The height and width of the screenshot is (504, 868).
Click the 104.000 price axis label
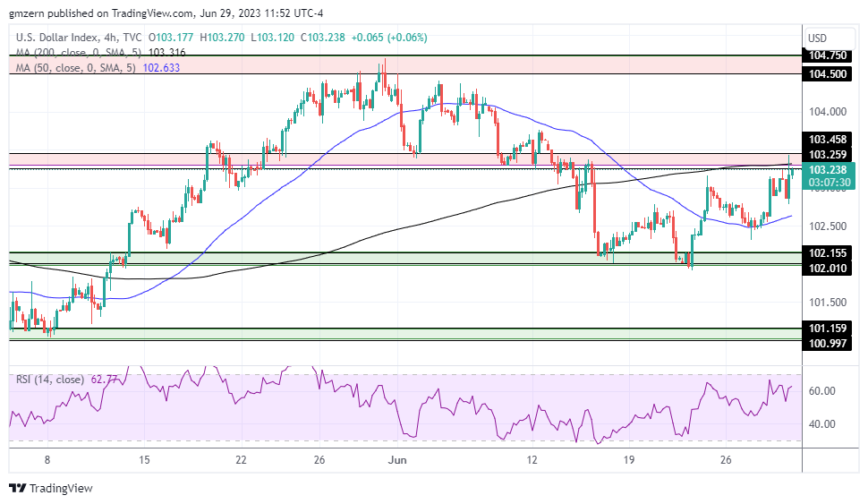pos(827,112)
